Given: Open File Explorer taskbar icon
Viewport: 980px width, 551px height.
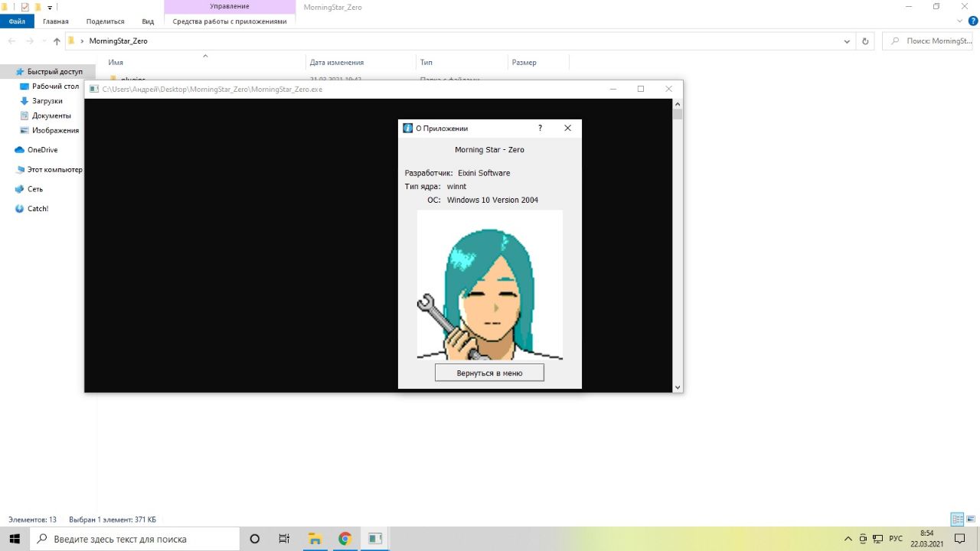Looking at the screenshot, I should pos(314,539).
